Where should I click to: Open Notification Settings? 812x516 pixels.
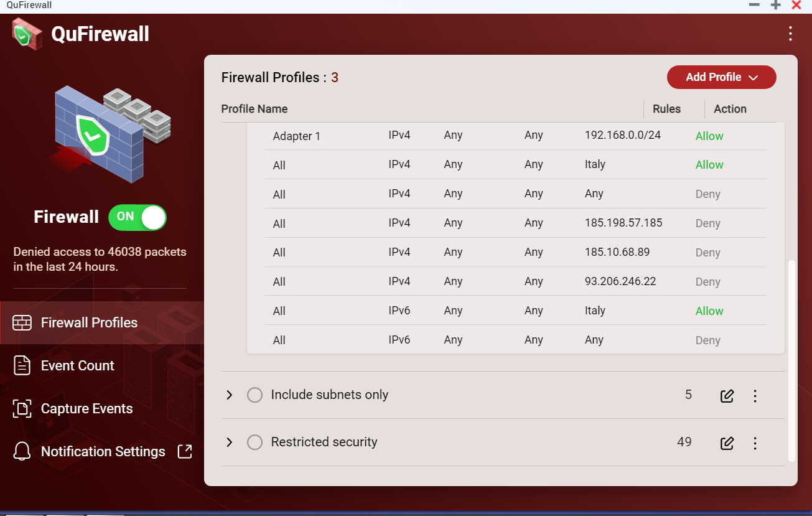click(103, 452)
